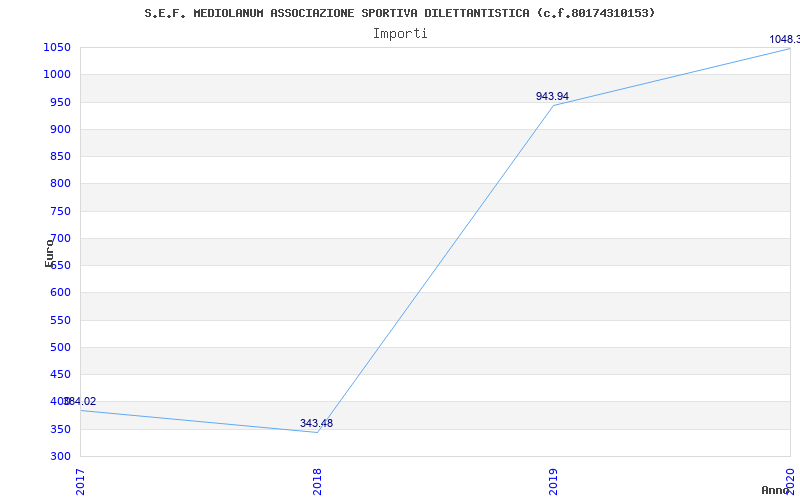Click the 550 y-axis value
This screenshot has height=500, width=800.
(x=60, y=320)
